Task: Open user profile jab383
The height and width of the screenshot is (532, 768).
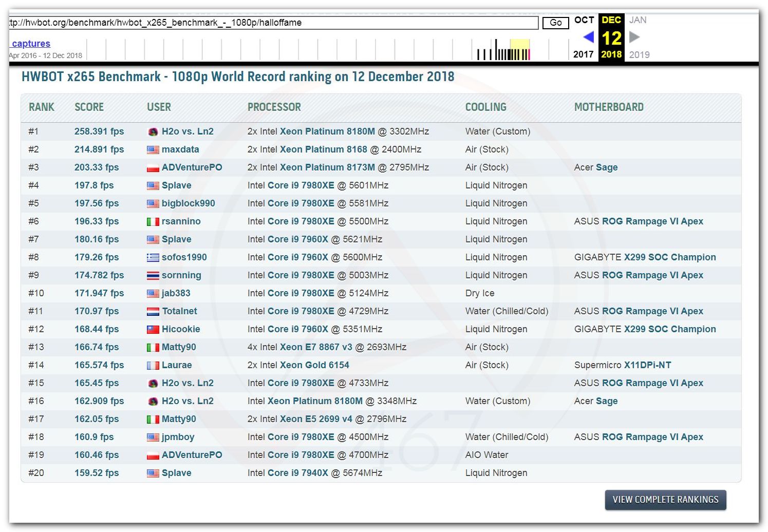Action: coord(176,293)
